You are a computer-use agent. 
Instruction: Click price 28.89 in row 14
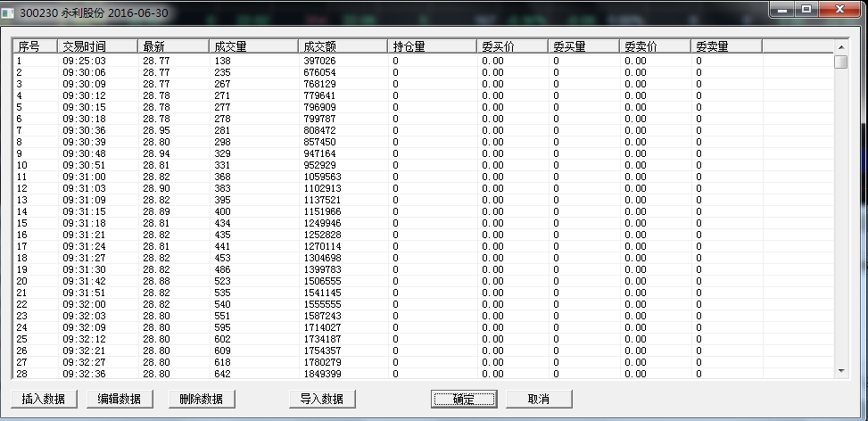coord(156,212)
